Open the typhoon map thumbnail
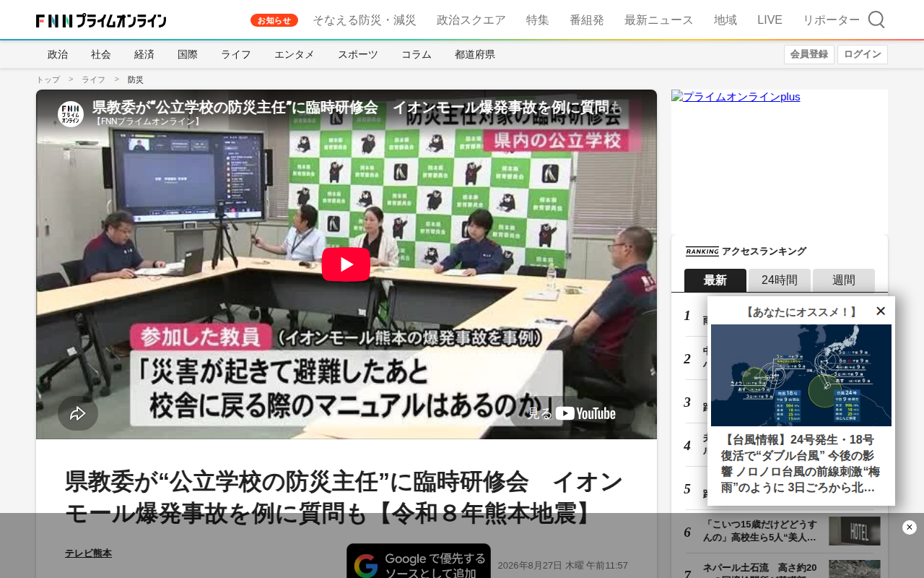 [801, 375]
